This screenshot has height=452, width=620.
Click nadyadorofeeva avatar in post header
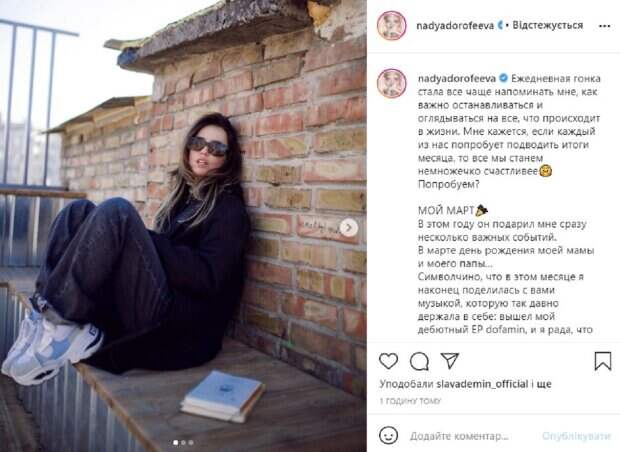(391, 26)
